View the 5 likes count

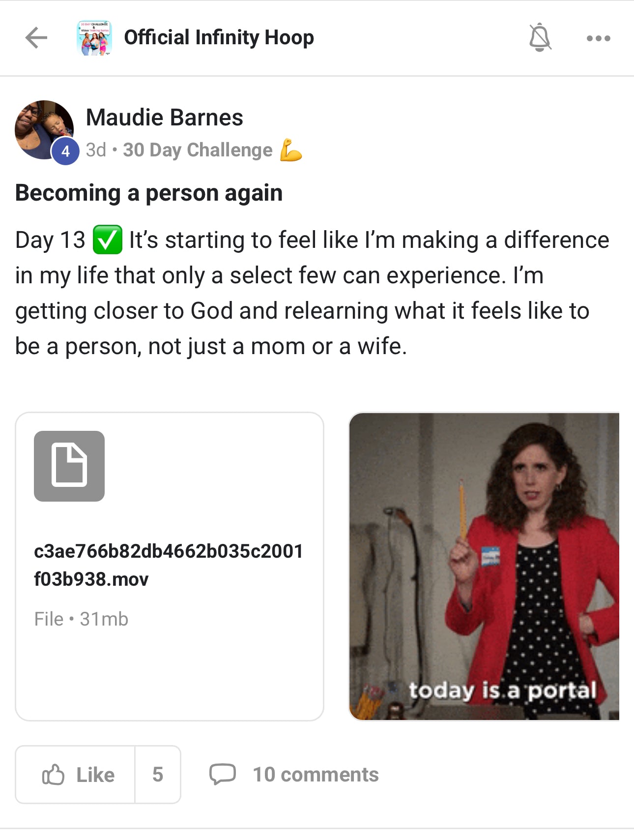point(157,775)
